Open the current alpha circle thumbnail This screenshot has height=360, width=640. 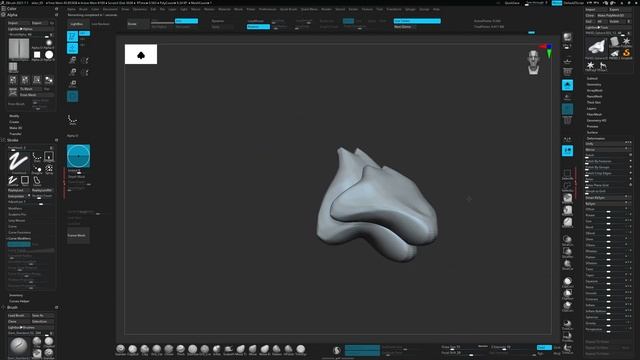[x=78, y=156]
